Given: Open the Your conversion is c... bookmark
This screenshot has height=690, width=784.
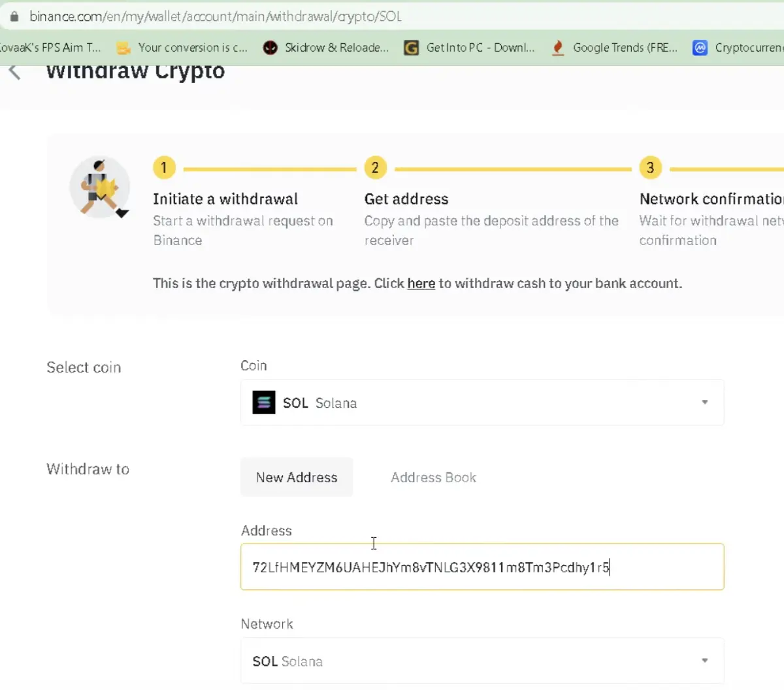Looking at the screenshot, I should (x=193, y=48).
